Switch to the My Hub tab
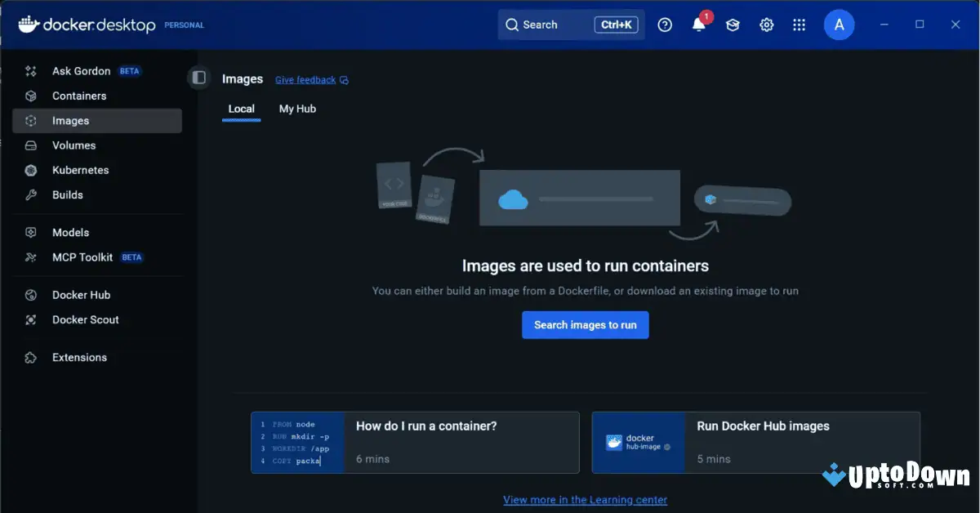Image resolution: width=980 pixels, height=513 pixels. [x=296, y=109]
